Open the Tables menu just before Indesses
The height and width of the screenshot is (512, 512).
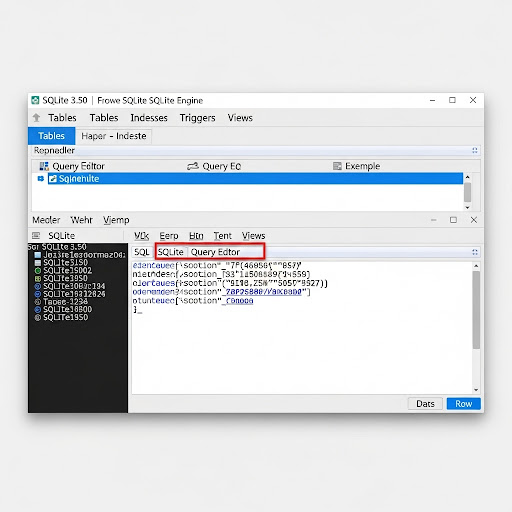[104, 118]
